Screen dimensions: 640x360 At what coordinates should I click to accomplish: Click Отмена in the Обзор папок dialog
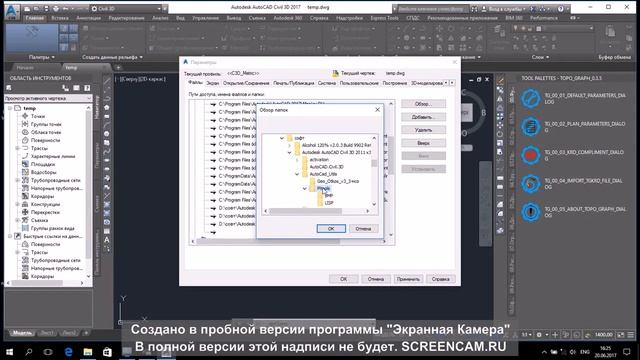point(363,229)
